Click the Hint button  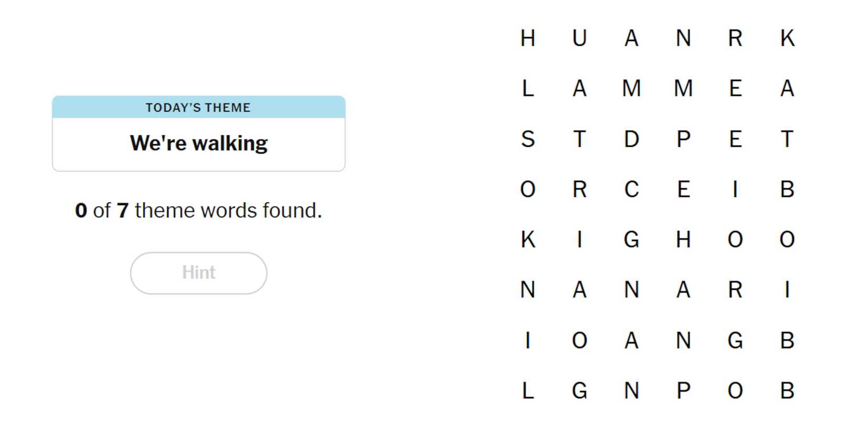(x=198, y=273)
